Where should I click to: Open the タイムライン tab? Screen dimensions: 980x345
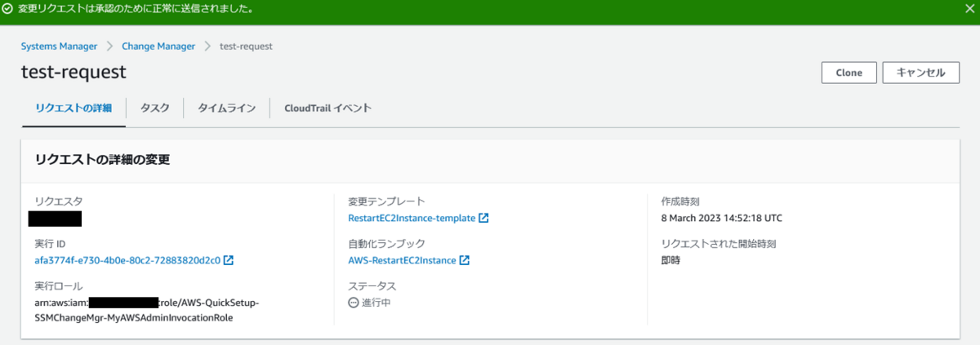226,108
